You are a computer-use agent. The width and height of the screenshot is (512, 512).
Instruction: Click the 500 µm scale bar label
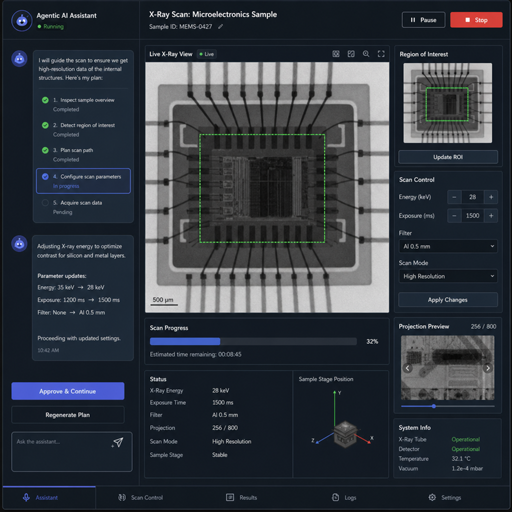[x=163, y=300]
